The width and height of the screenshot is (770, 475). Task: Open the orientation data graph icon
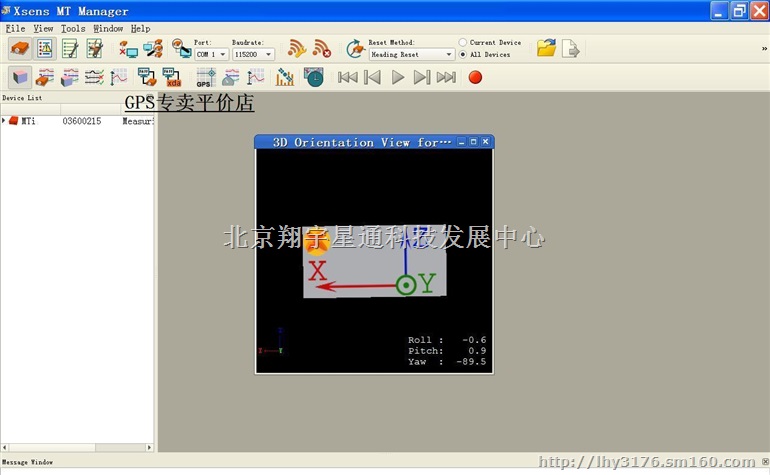pyautogui.click(x=69, y=77)
